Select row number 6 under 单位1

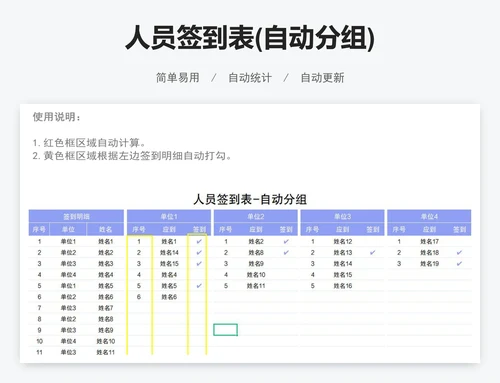pos(139,297)
